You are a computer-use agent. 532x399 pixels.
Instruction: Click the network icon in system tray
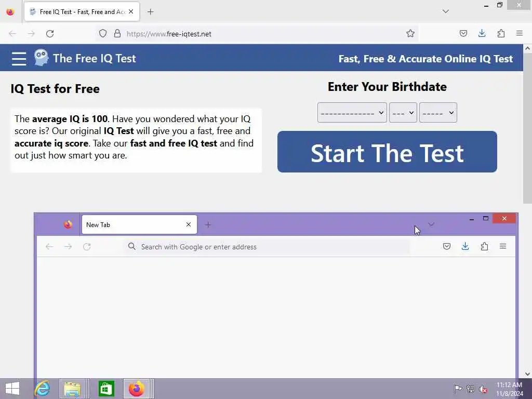[470, 389]
